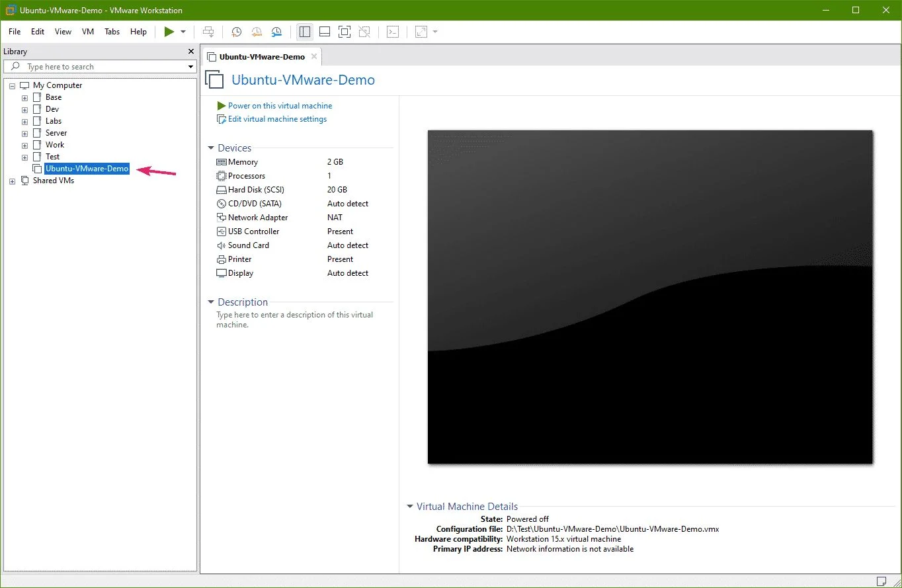
Task: Open the Help menu
Action: 138,32
